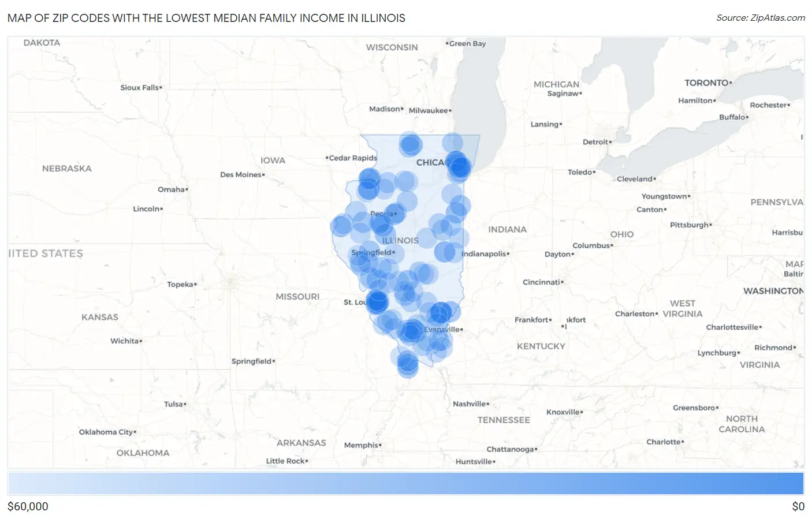Click the Wichita city label
The width and height of the screenshot is (812, 519).
point(126,341)
